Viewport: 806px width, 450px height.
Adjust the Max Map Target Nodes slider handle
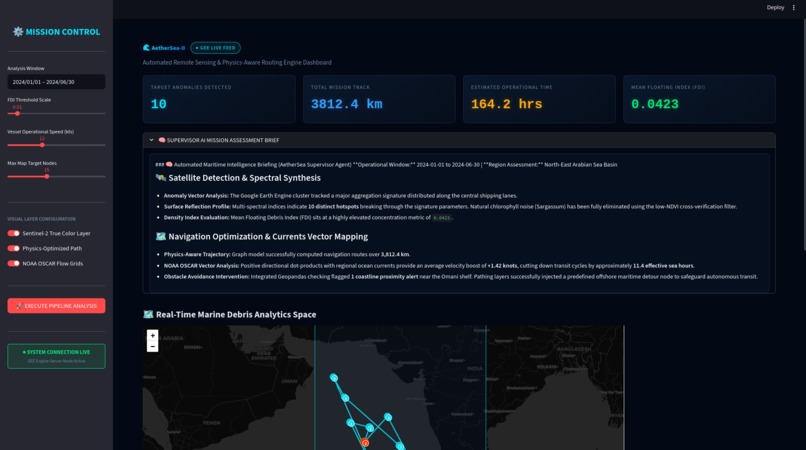(47, 176)
